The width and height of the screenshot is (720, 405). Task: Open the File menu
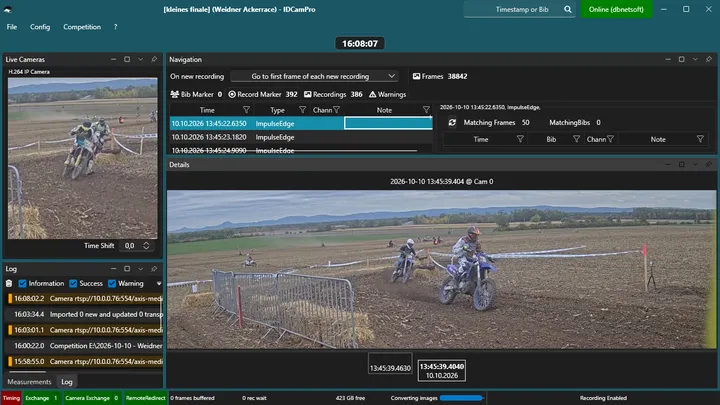[11, 27]
